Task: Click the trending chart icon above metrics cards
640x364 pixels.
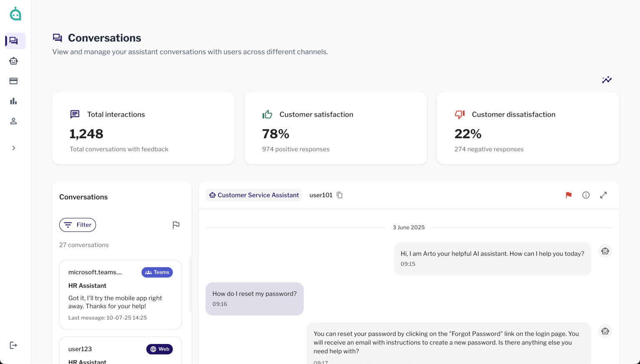Action: 607,80
